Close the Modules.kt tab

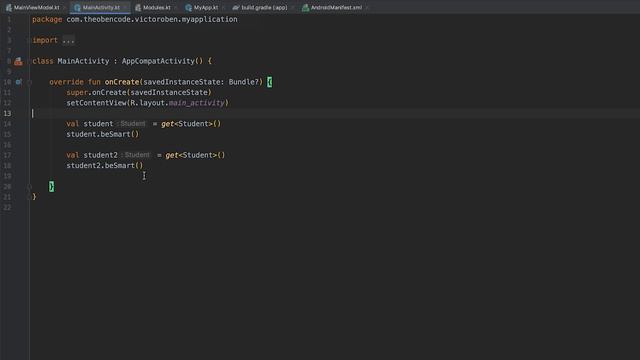(x=176, y=8)
